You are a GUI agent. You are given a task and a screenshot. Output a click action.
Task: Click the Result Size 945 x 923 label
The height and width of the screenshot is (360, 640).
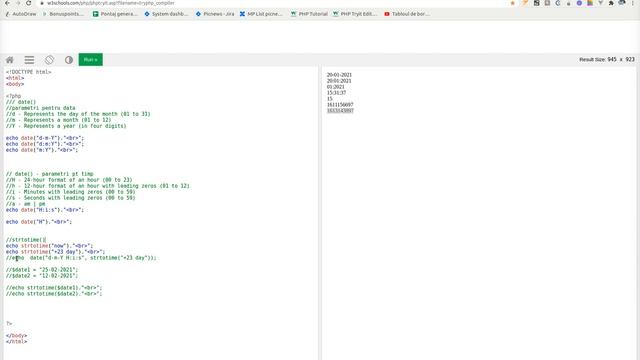pyautogui.click(x=607, y=60)
